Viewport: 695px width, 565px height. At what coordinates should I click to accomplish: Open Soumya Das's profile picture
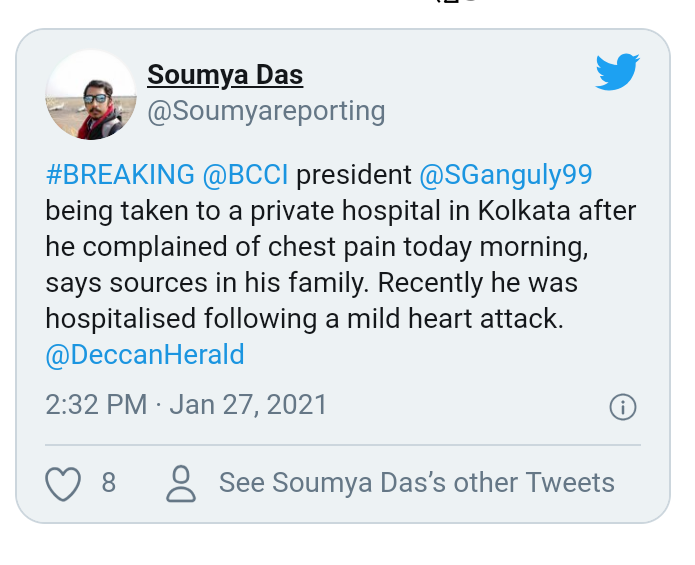point(91,95)
